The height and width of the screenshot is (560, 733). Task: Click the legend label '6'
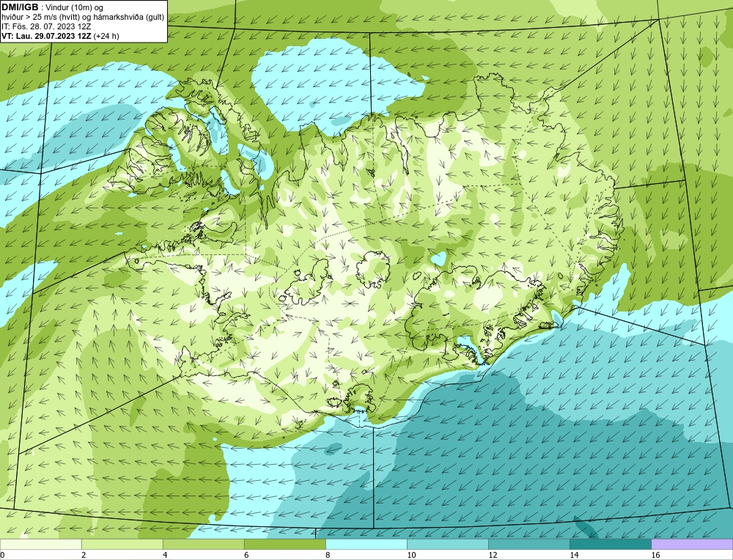(x=246, y=555)
